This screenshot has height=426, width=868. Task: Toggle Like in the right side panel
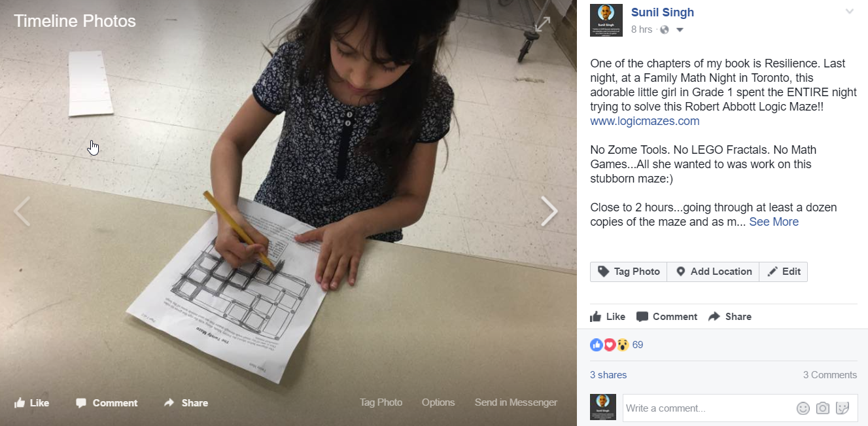point(608,317)
